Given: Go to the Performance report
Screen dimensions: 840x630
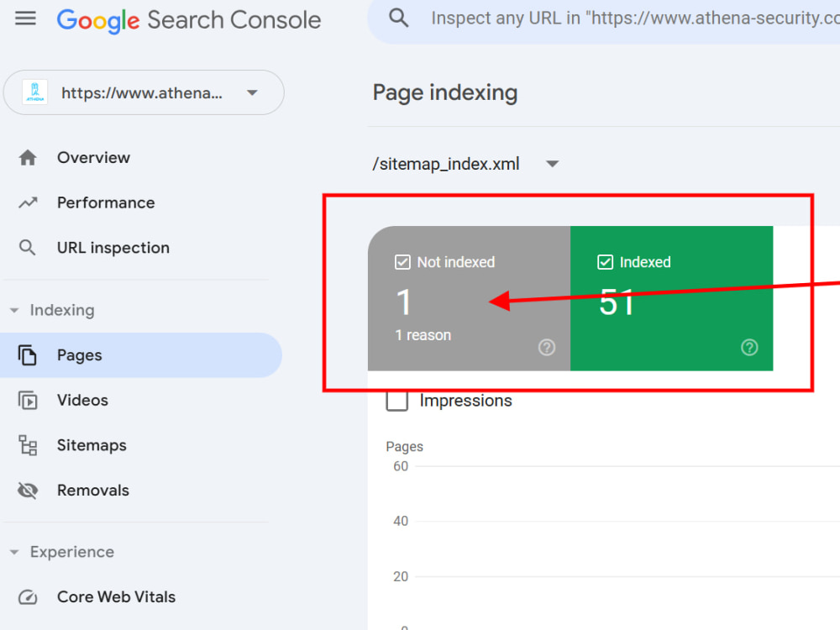Looking at the screenshot, I should [106, 202].
